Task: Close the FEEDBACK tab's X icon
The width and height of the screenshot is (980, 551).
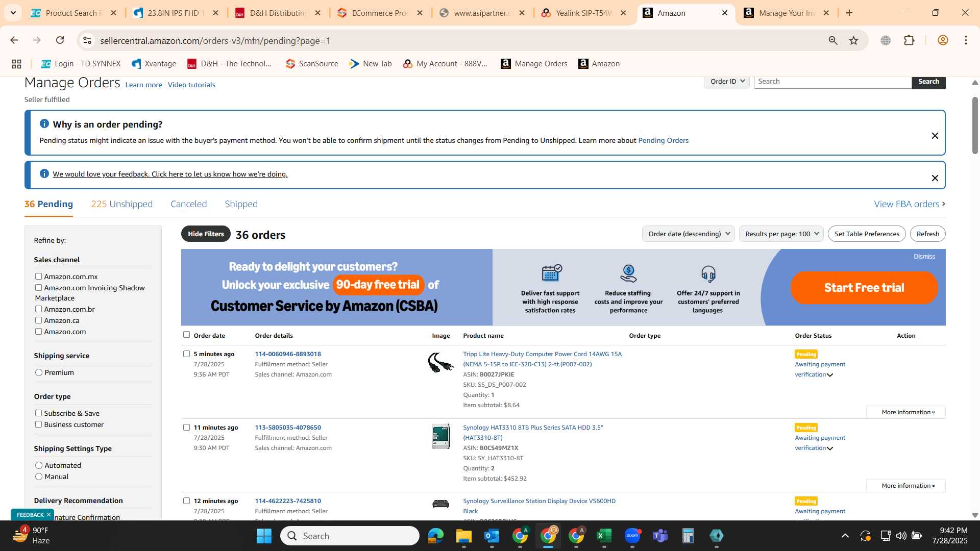Action: point(48,515)
